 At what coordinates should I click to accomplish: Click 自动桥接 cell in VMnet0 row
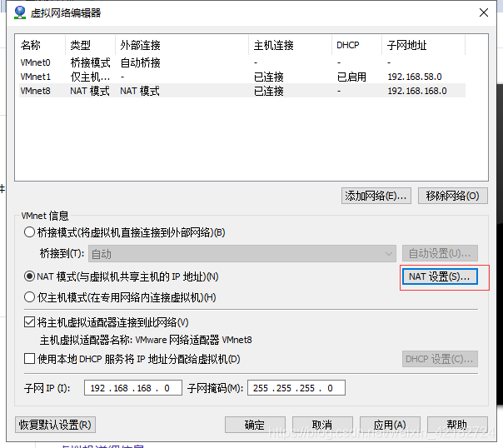tap(140, 62)
